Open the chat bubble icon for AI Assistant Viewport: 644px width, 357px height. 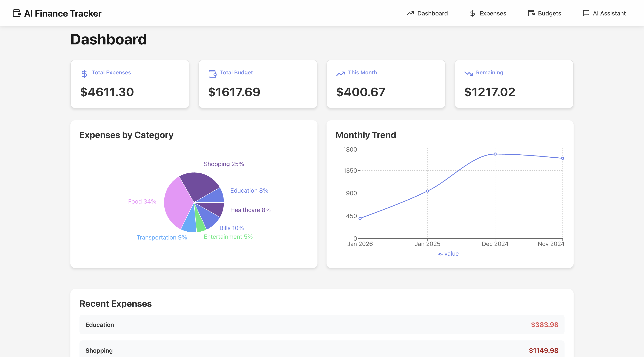coord(586,13)
